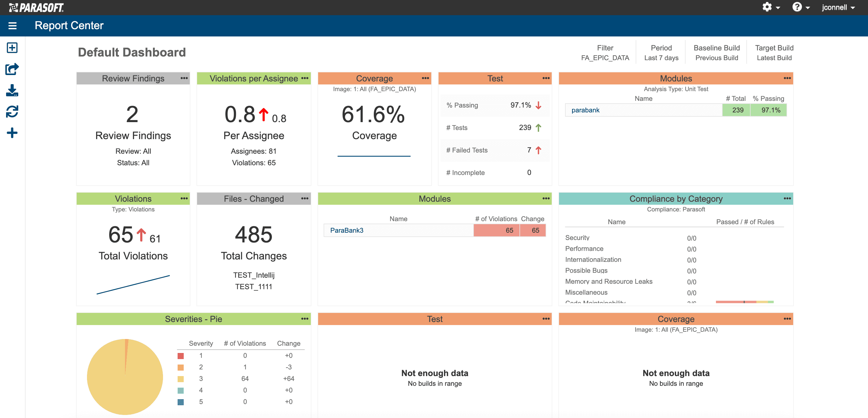Open the small Test widget options menu
This screenshot has height=418, width=868.
coord(546,78)
